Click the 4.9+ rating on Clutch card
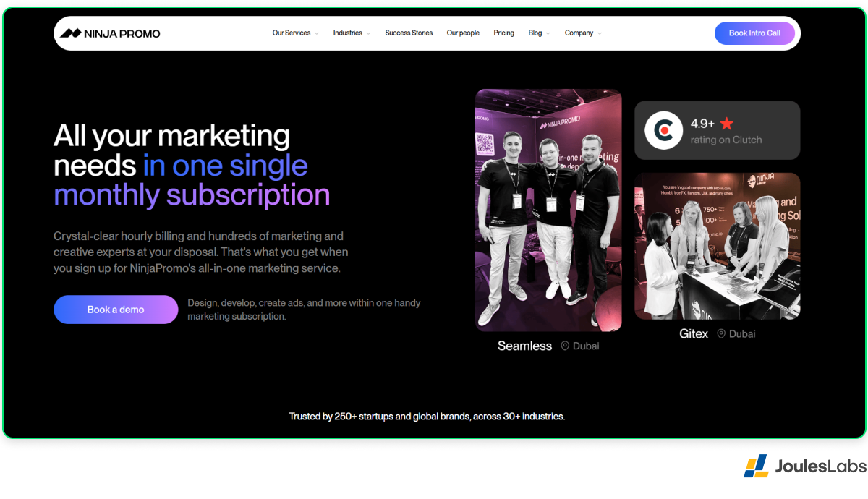The width and height of the screenshot is (868, 499). [718, 130]
